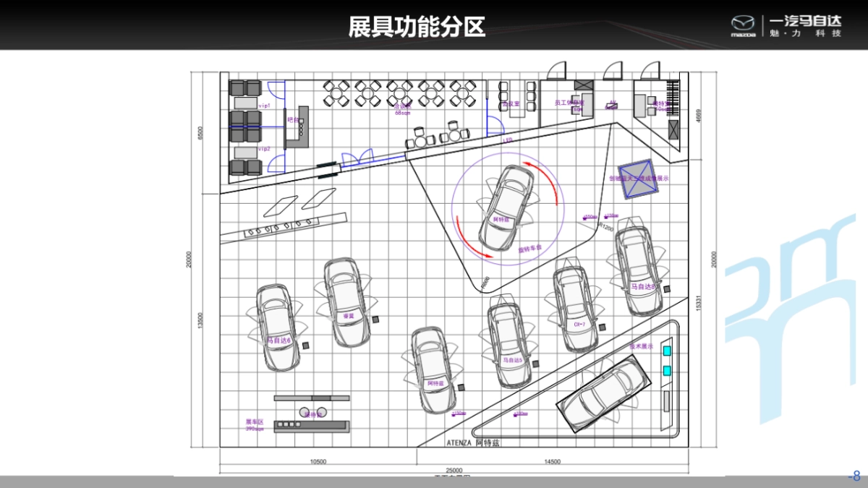Click the Mazda logo in the header

click(x=743, y=24)
